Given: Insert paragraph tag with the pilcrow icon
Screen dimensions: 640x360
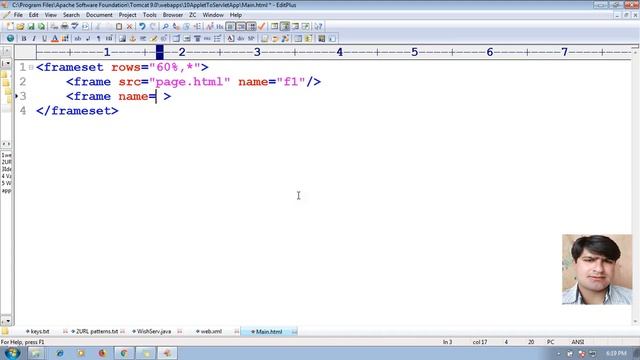Looking at the screenshot, I should click(x=98, y=38).
